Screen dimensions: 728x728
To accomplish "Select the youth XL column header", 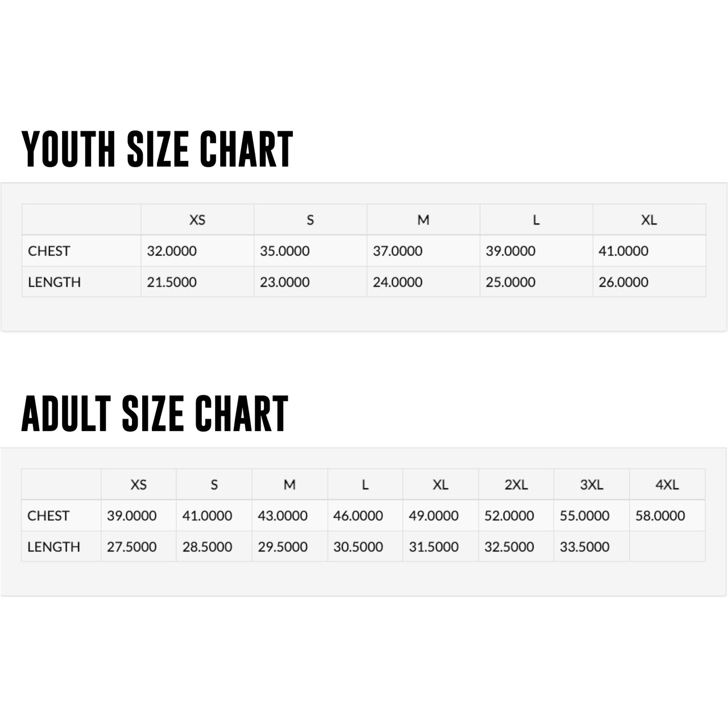I will (649, 220).
